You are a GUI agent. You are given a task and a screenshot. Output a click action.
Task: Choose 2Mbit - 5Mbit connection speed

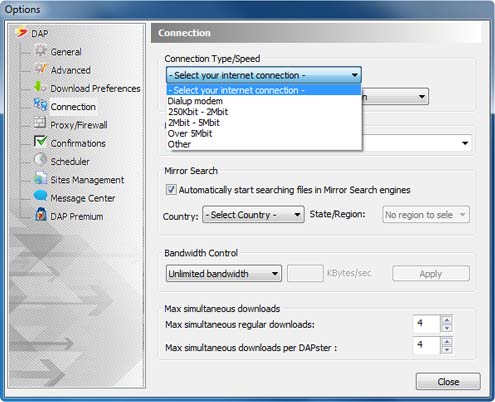(264, 123)
